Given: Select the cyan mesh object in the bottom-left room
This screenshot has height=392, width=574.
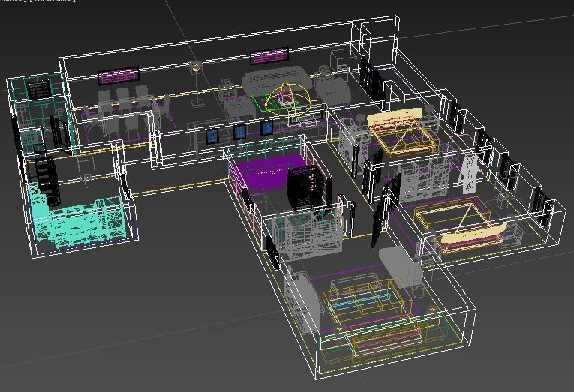Looking at the screenshot, I should (x=79, y=218).
